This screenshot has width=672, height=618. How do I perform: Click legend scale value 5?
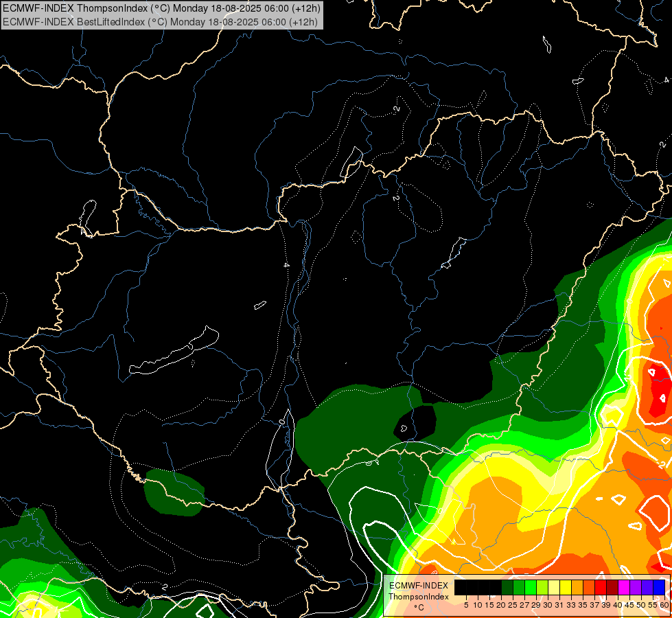(466, 605)
